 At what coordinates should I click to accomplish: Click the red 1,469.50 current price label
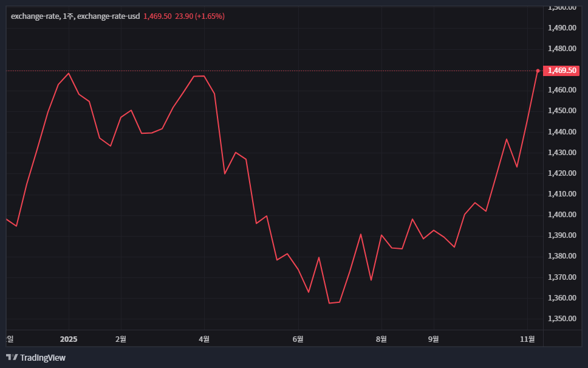(x=562, y=71)
